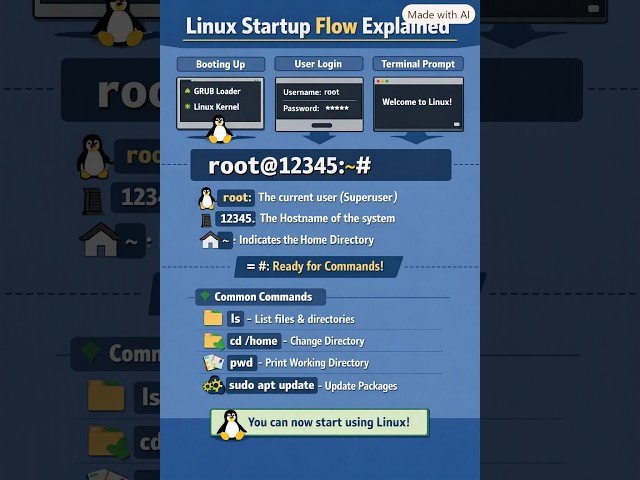Click the gears icon beside sudo apt update

213,385
